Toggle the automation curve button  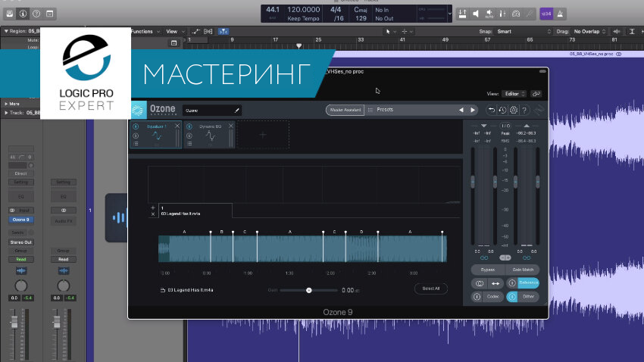195,32
